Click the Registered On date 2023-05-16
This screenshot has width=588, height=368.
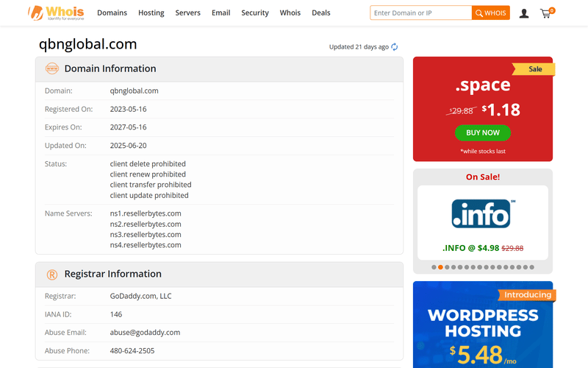pyautogui.click(x=128, y=109)
